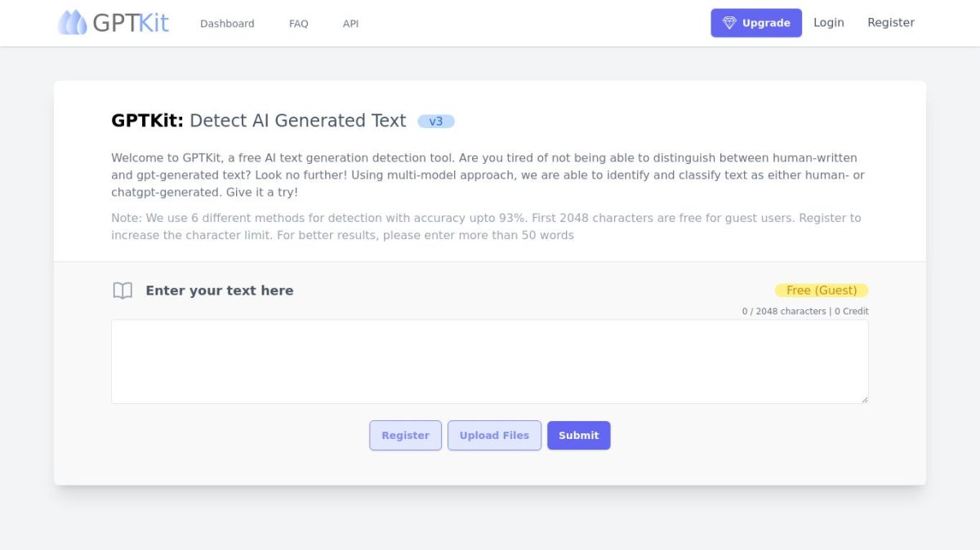Open the Login link in header
980x550 pixels.
(x=828, y=23)
